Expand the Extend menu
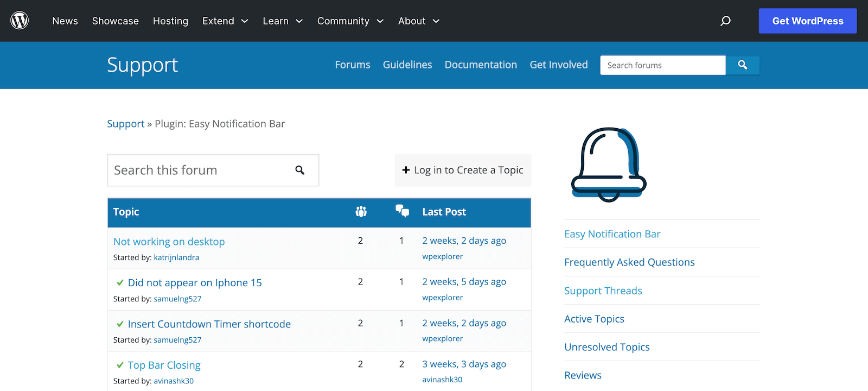The height and width of the screenshot is (391, 868). (225, 21)
